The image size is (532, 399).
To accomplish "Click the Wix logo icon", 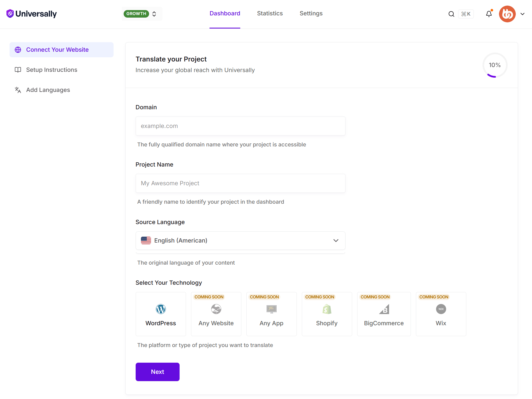I will click(441, 309).
